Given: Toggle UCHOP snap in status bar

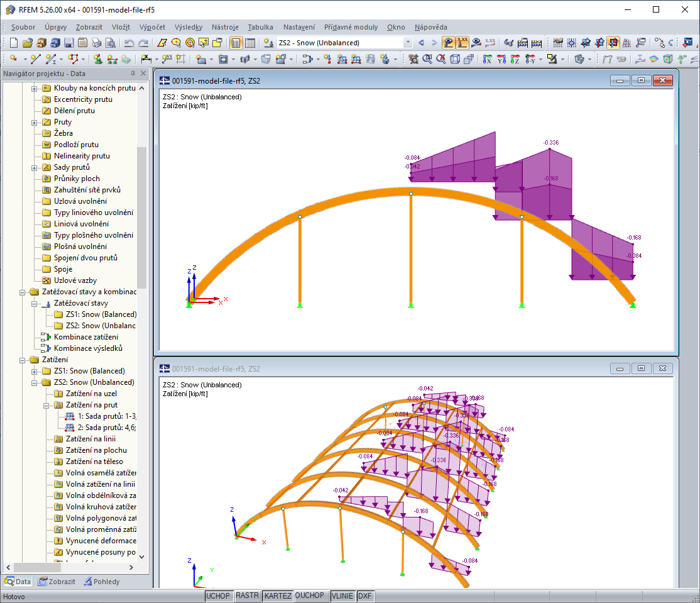Looking at the screenshot, I should click(x=218, y=596).
